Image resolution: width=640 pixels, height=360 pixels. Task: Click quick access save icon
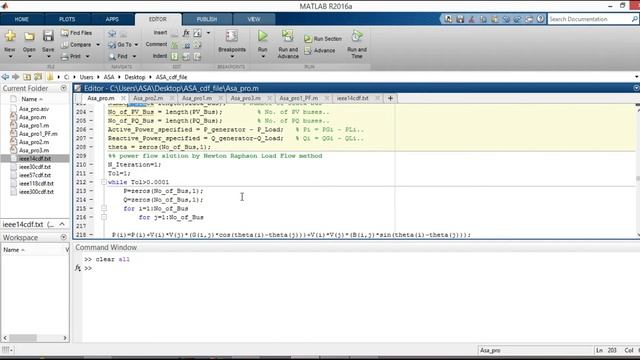tap(460, 19)
